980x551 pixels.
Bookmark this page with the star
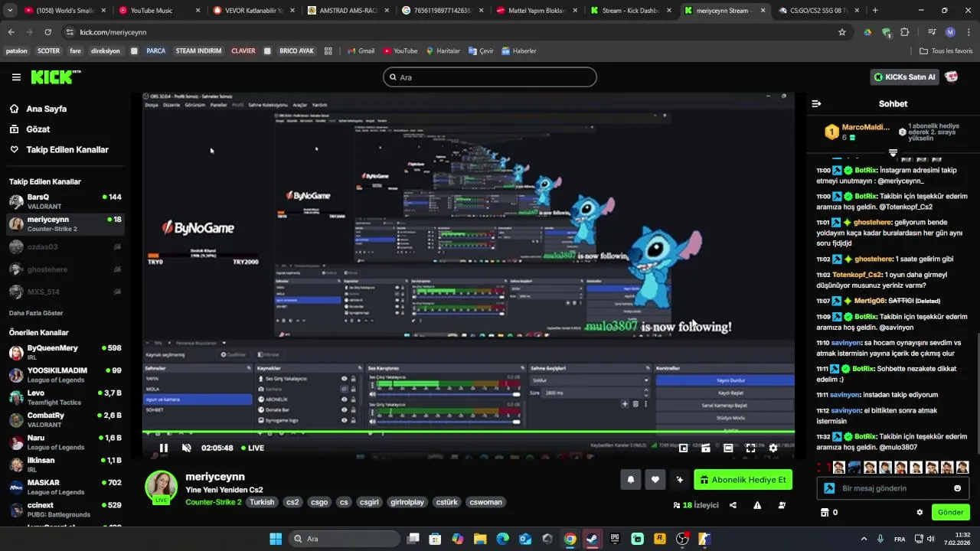coord(842,32)
